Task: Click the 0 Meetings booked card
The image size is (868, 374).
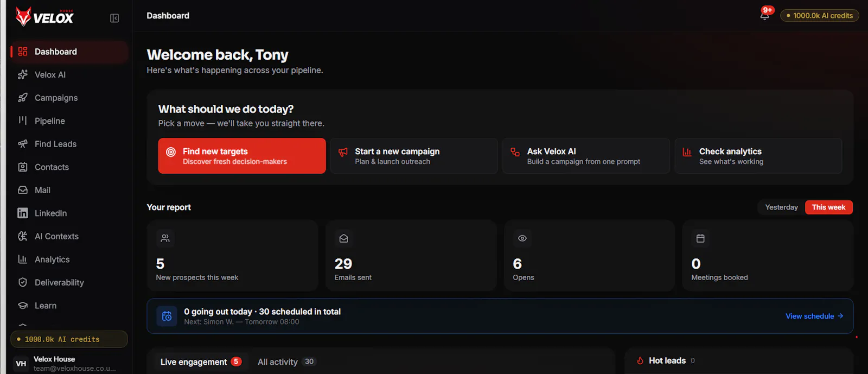Action: [x=768, y=256]
